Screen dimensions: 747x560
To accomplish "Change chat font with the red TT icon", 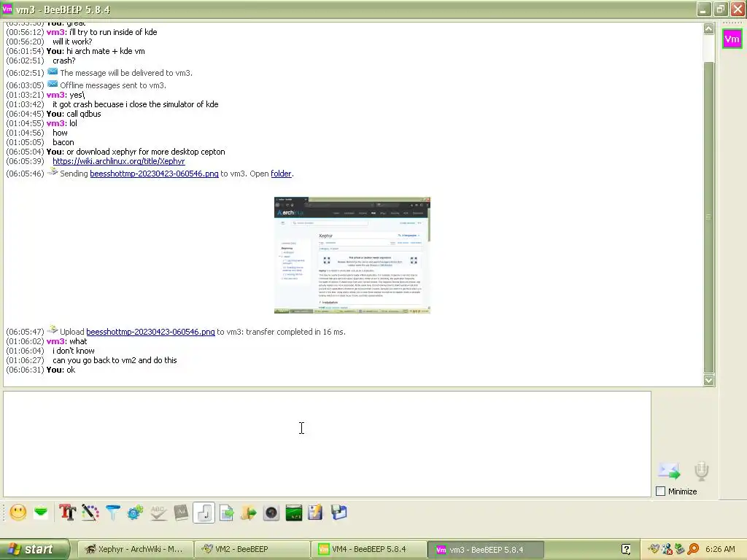I will (67, 513).
